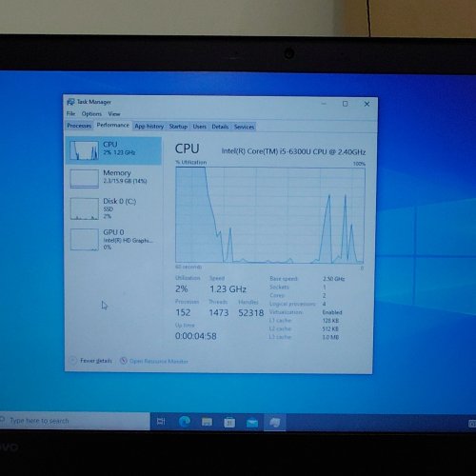Image resolution: width=476 pixels, height=476 pixels.
Task: Maximize the Task Manager window
Action: coord(346,104)
